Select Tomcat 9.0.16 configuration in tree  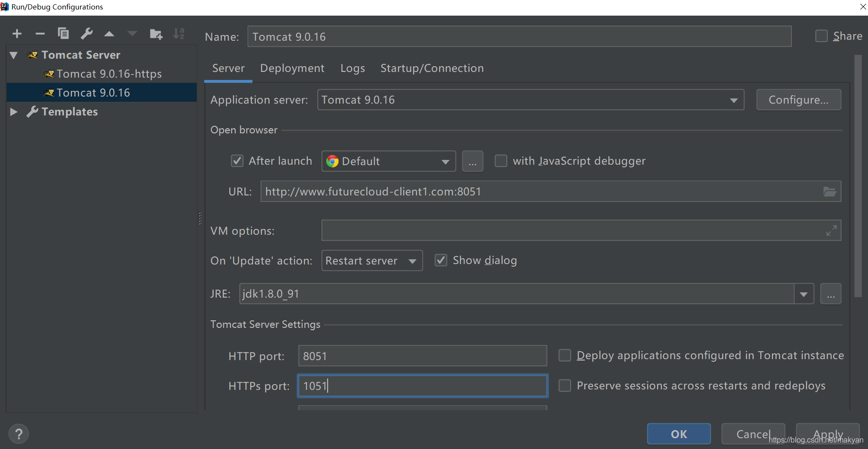102,93
